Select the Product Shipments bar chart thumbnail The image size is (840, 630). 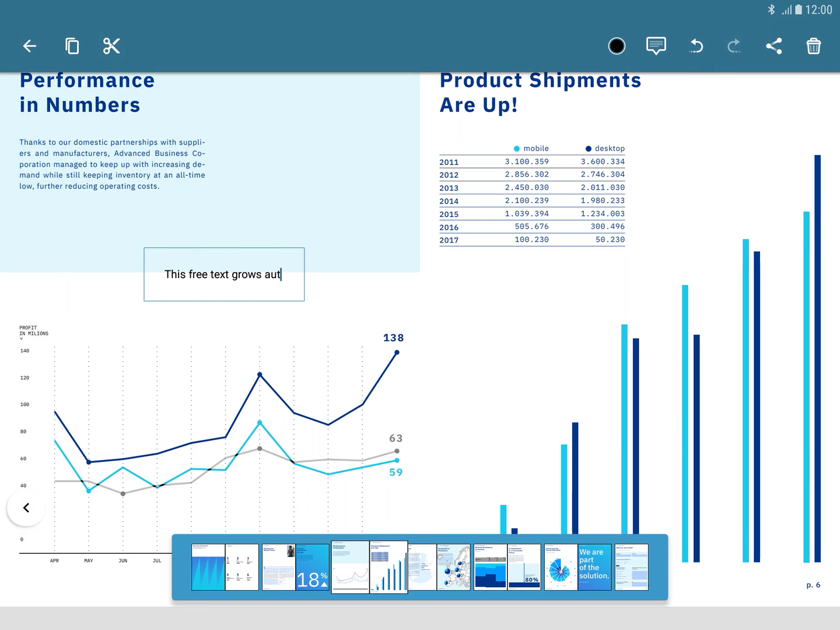tap(388, 567)
